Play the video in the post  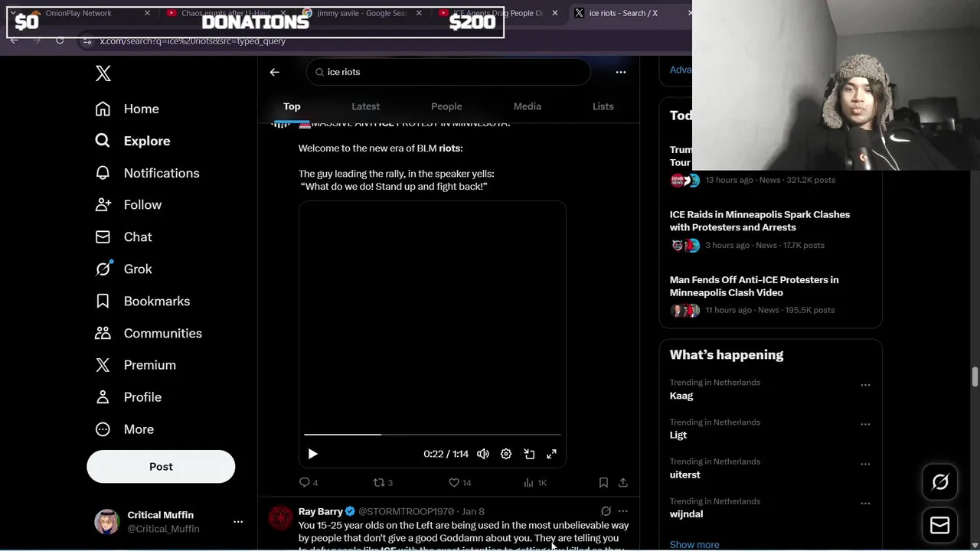coord(312,454)
